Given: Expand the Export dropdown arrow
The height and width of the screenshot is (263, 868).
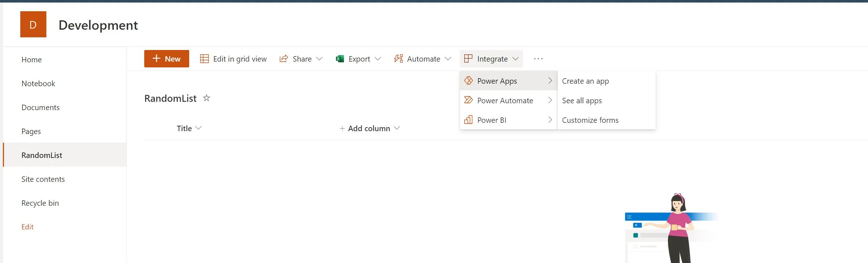Looking at the screenshot, I should click(378, 59).
